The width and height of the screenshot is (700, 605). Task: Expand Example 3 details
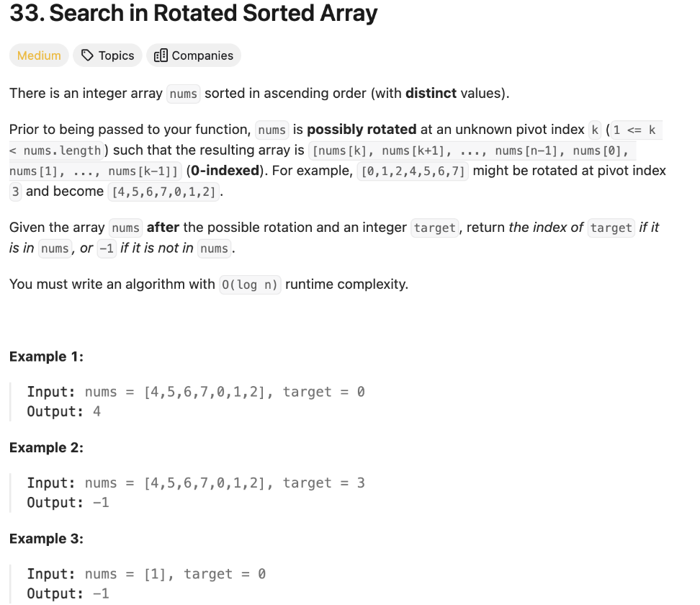(46, 538)
